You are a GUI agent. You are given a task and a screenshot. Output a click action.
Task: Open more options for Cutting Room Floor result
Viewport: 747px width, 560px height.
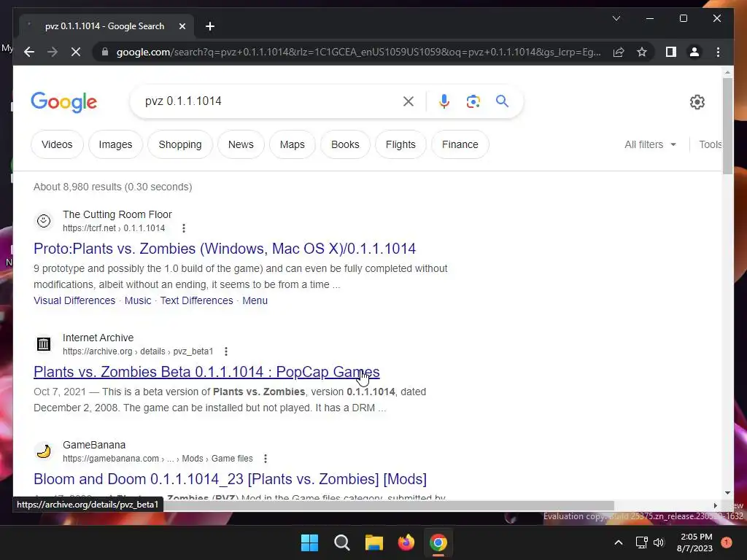pos(183,228)
